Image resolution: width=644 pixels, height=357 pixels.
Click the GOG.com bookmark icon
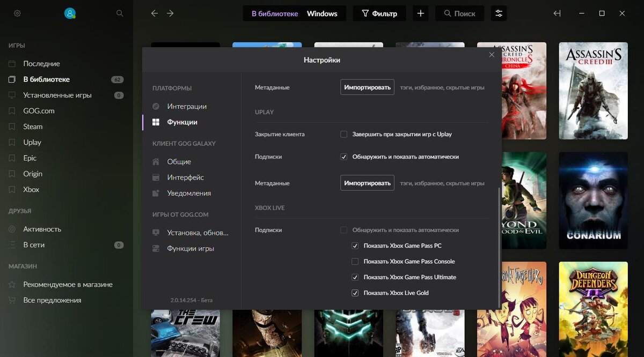coord(12,111)
